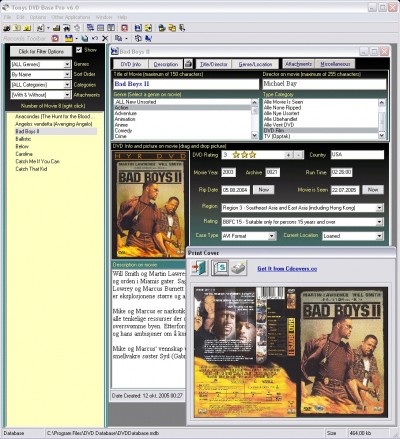Click in the Movie Year field
400x439 pixels.
(228, 172)
